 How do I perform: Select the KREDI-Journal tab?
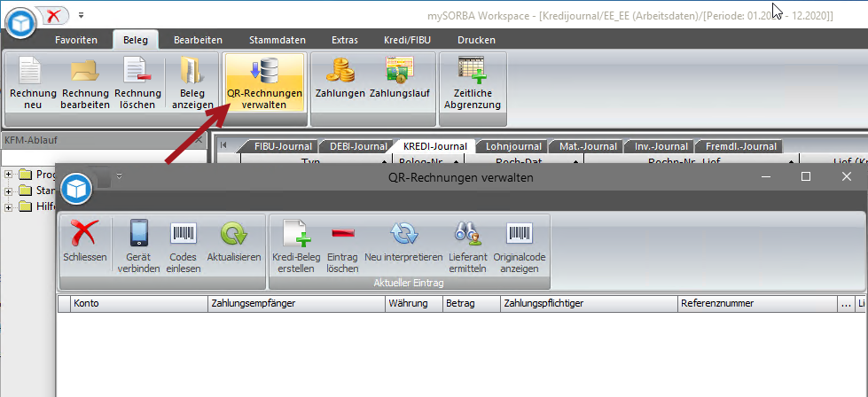[435, 146]
